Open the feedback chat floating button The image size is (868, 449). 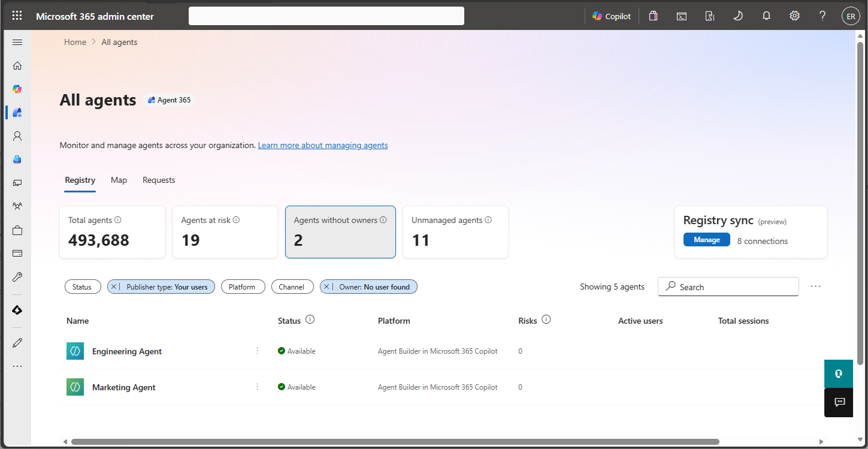(x=839, y=403)
